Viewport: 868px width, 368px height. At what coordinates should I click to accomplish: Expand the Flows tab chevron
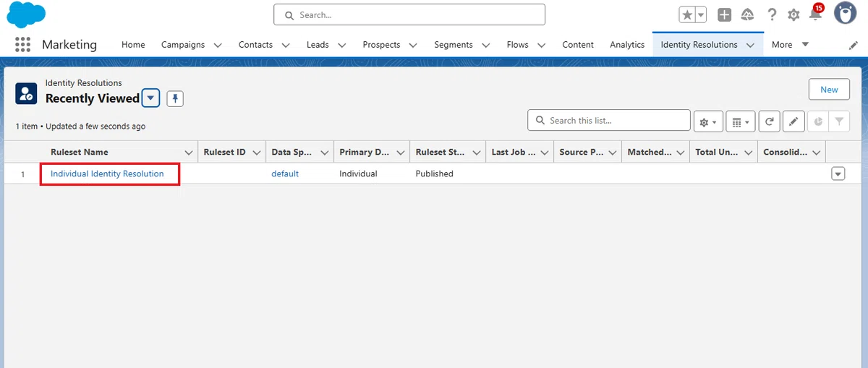[541, 45]
